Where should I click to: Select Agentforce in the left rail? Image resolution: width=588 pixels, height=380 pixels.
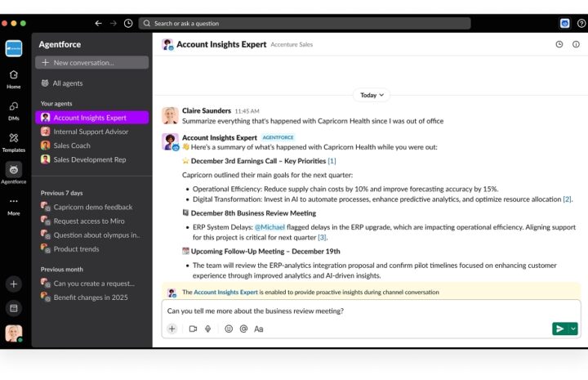(x=14, y=174)
